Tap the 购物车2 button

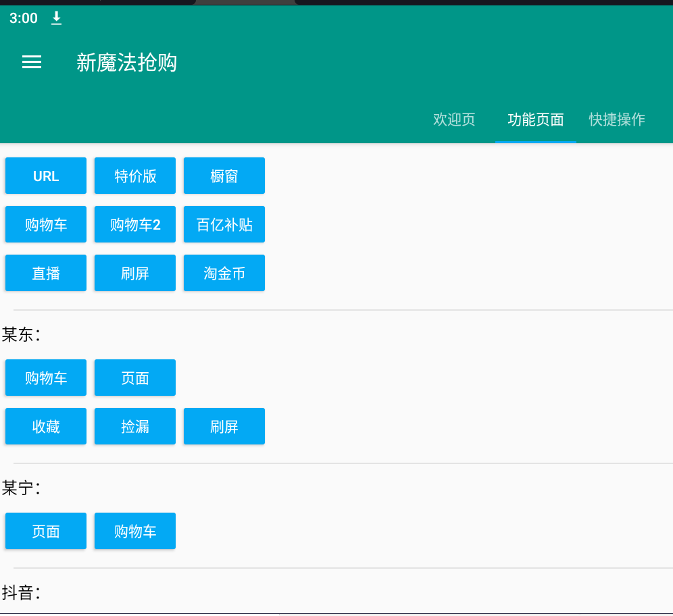[x=135, y=224]
